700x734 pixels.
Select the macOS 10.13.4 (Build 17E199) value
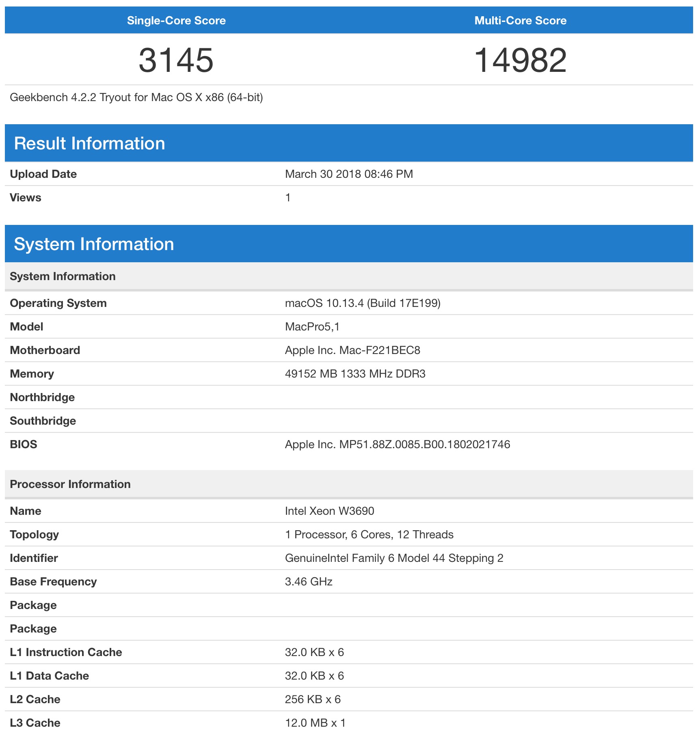(363, 303)
